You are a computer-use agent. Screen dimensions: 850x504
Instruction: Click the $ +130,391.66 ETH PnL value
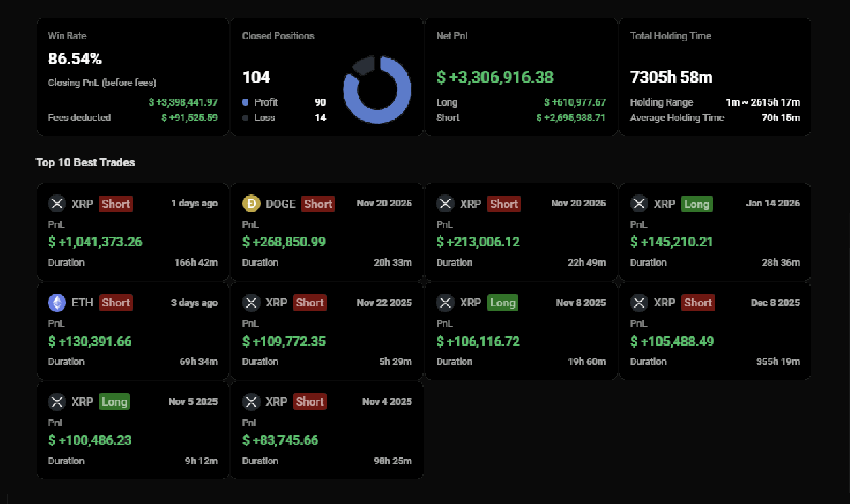[x=90, y=341]
